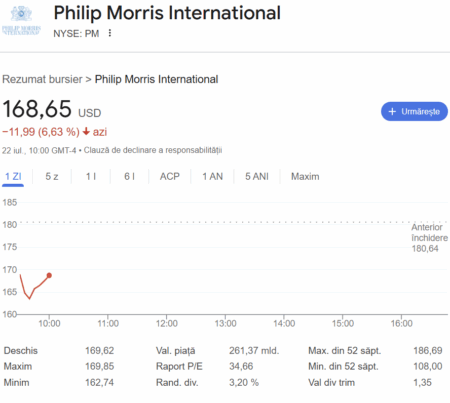The height and width of the screenshot is (403, 450).
Task: Switch to the 1 l chart range
Action: (x=91, y=176)
